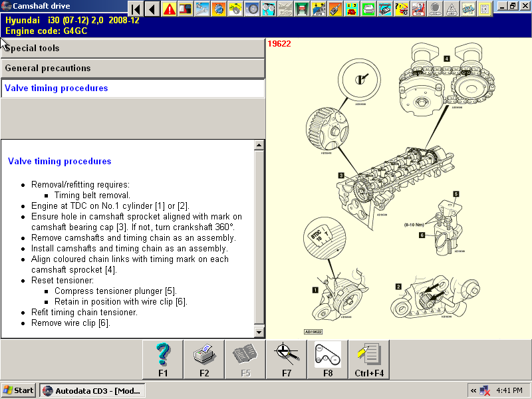Click the 'Engine code: G4GC' header text
Image resolution: width=532 pixels, height=399 pixels.
coord(46,31)
